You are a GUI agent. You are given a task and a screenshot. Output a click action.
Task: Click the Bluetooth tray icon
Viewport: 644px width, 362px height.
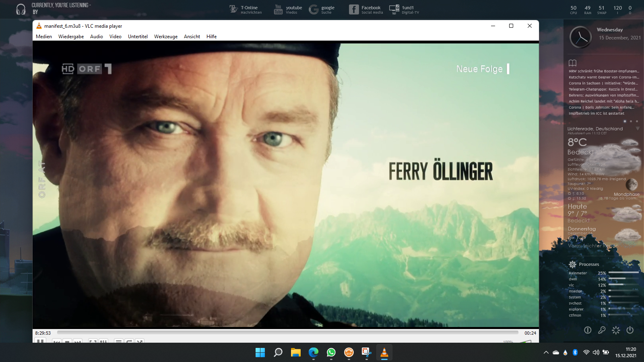[x=575, y=352]
